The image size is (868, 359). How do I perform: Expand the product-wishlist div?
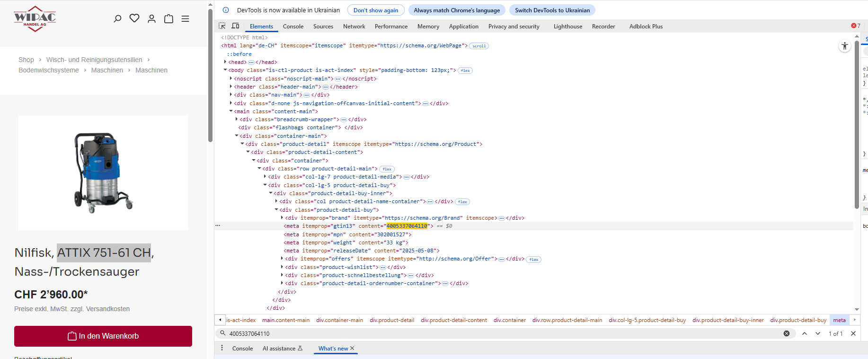tap(282, 267)
